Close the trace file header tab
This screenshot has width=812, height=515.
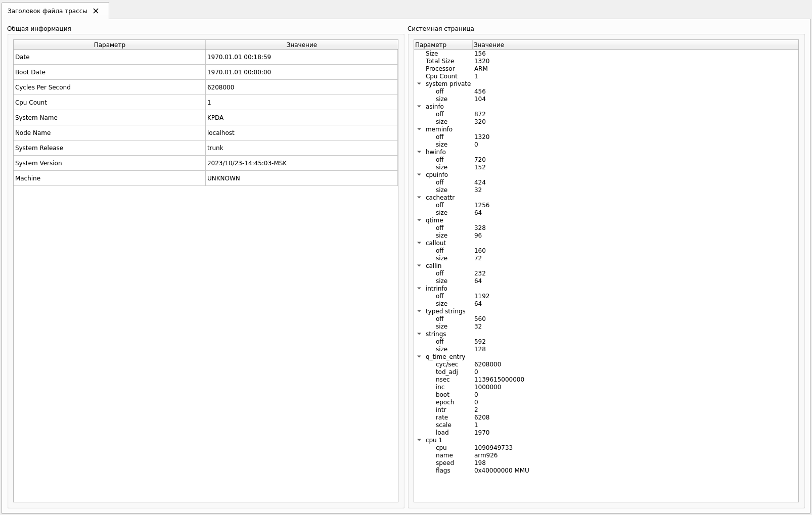click(96, 11)
